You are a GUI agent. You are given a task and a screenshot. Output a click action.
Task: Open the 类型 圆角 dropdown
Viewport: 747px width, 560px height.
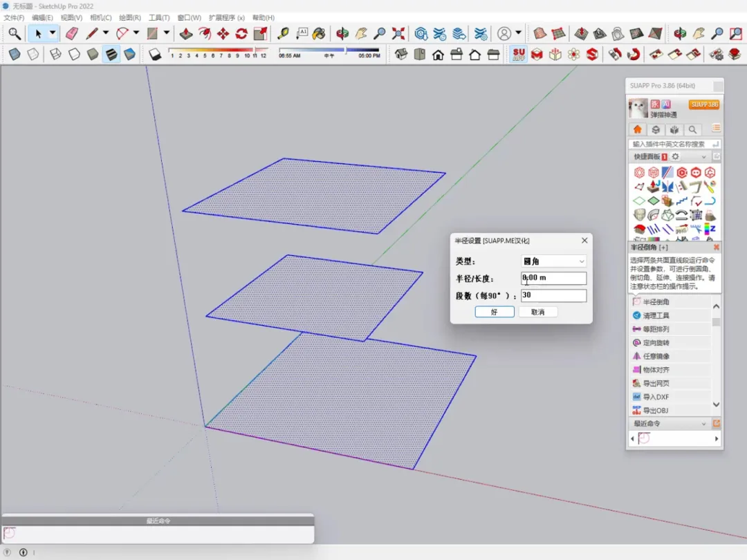(553, 261)
